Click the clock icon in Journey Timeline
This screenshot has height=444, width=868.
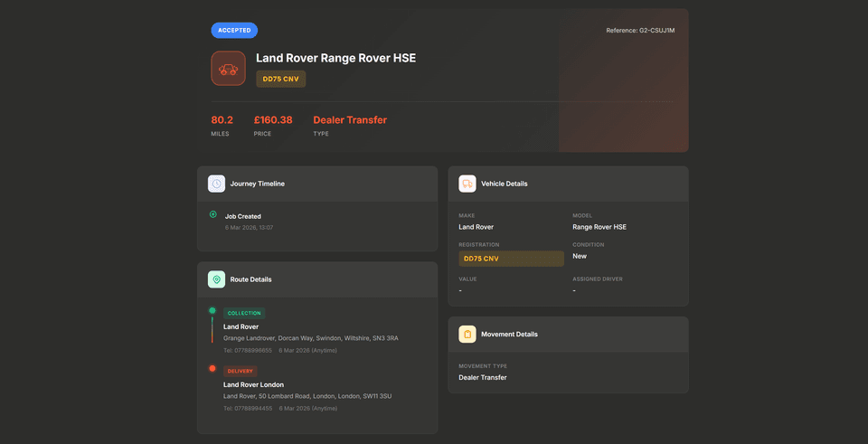216,184
